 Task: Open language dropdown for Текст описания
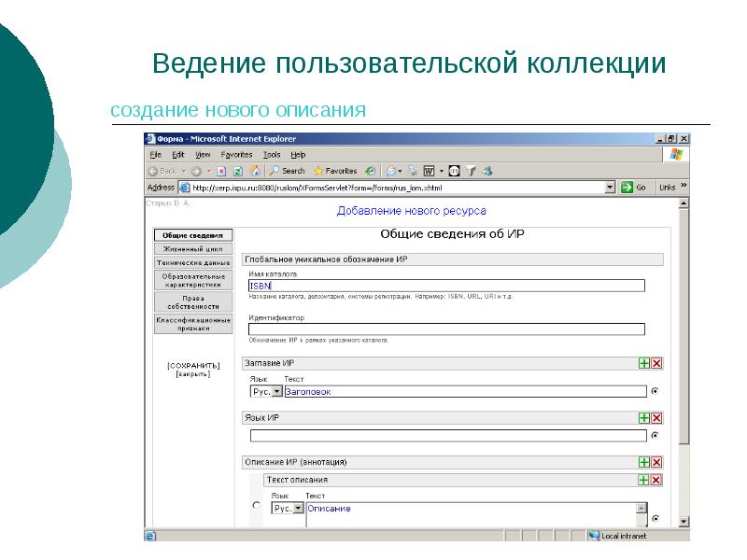pyautogui.click(x=298, y=509)
